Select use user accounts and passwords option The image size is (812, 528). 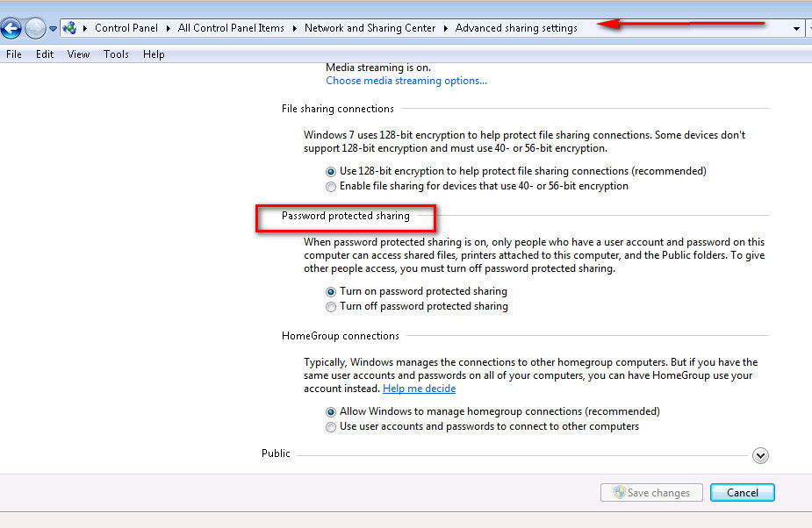click(x=331, y=427)
